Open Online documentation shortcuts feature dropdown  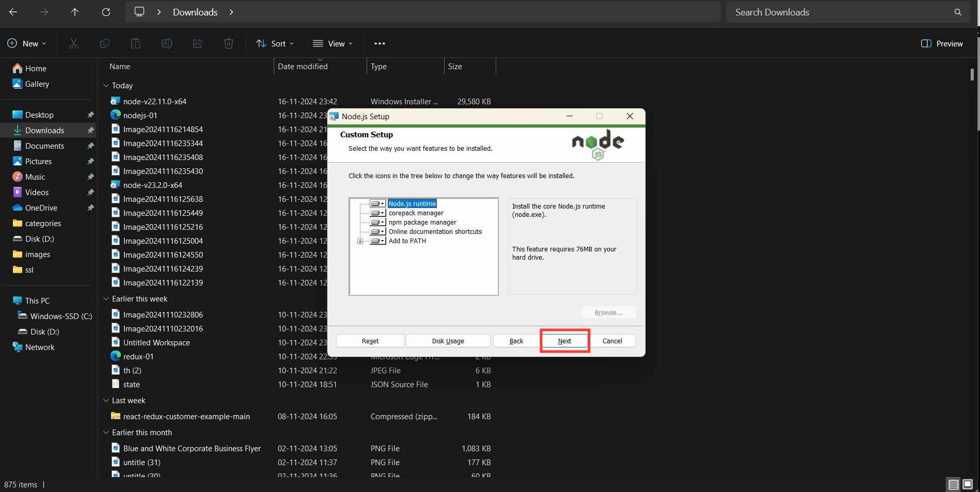[x=378, y=231]
